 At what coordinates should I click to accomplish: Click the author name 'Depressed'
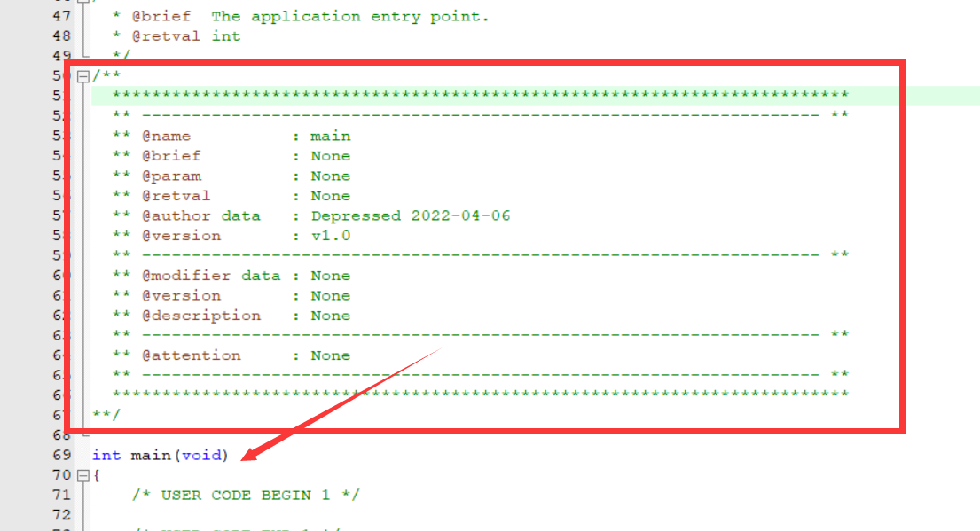point(357,216)
